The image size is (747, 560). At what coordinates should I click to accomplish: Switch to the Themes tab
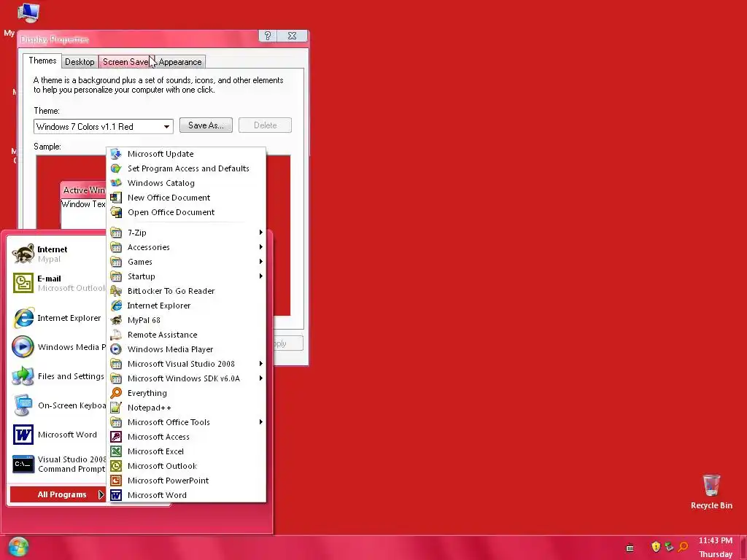coord(42,61)
